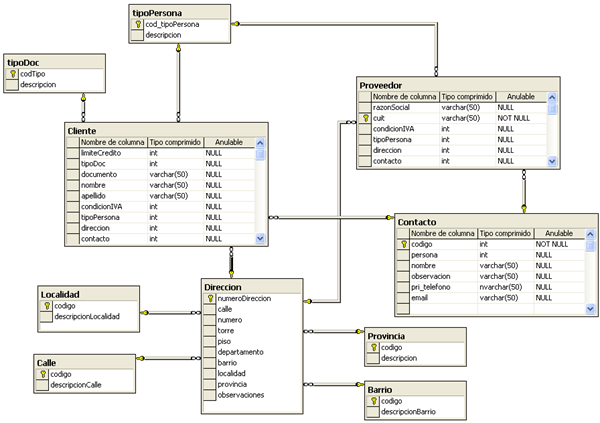Click row selector left of nombre in Cliente
The image size is (600, 423).
pos(73,185)
